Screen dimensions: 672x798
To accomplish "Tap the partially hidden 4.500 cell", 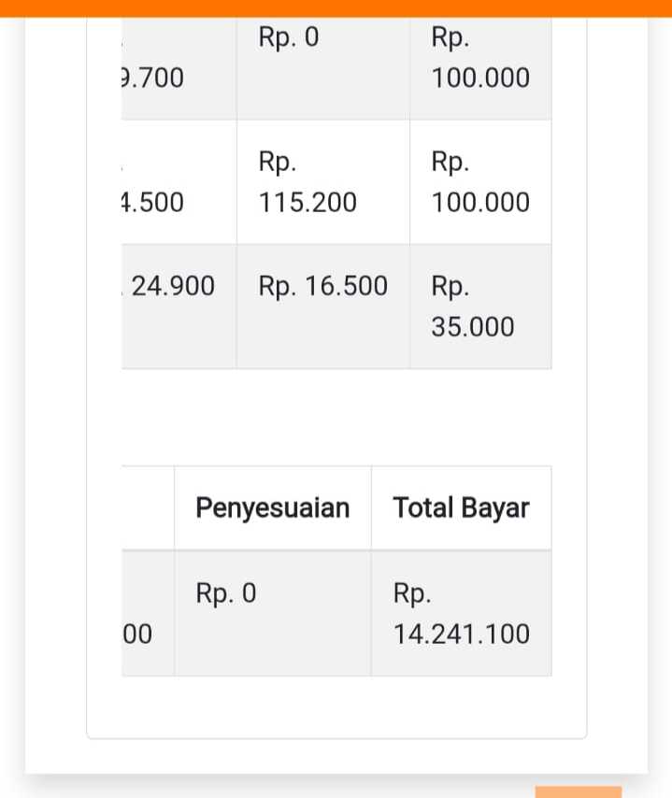I will coord(153,203).
